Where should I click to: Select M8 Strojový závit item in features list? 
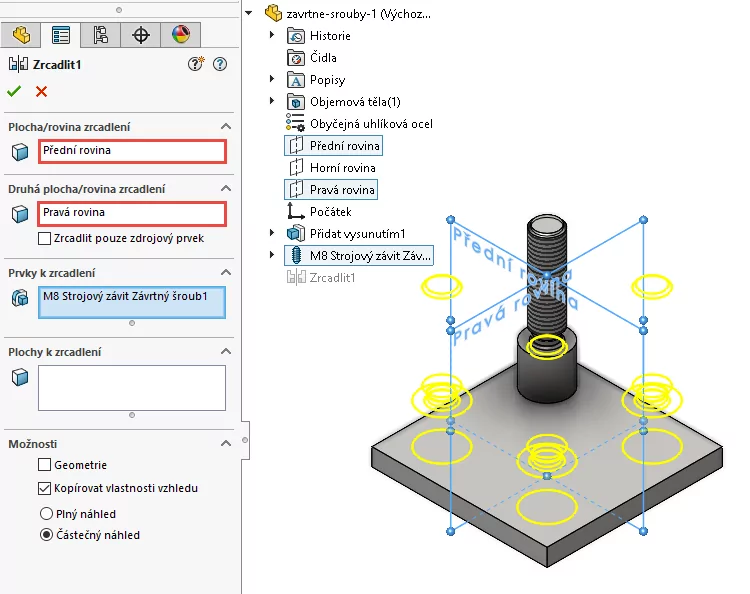pyautogui.click(x=125, y=296)
